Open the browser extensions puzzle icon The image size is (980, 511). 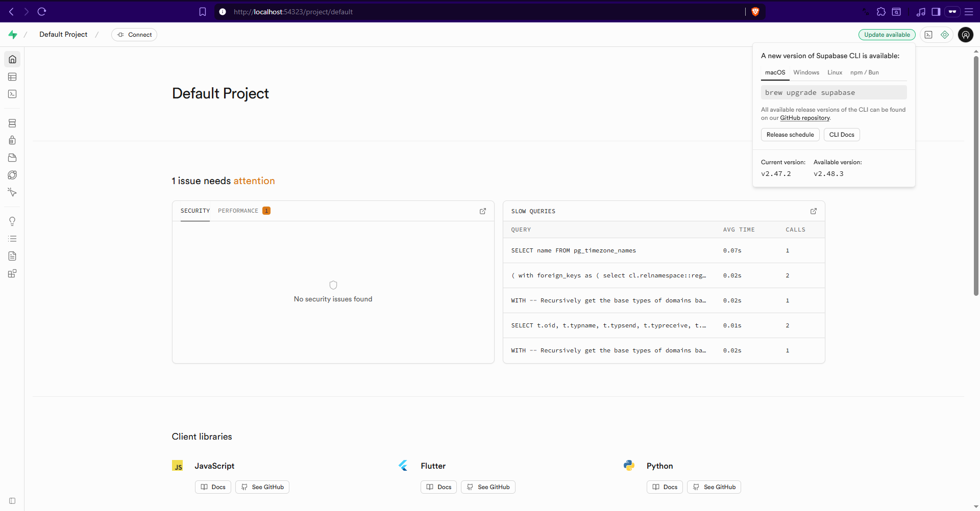(x=881, y=12)
